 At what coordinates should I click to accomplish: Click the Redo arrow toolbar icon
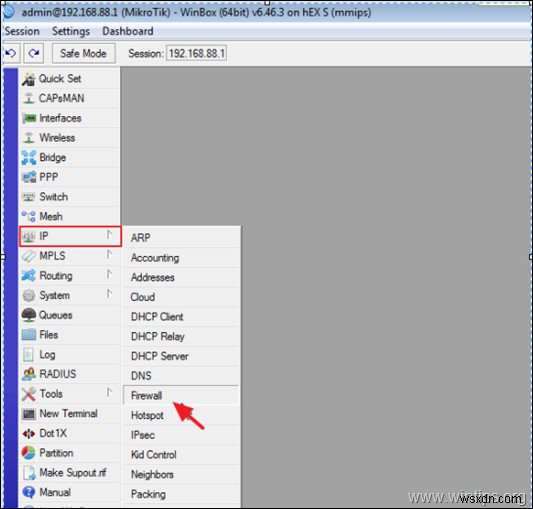pos(34,53)
